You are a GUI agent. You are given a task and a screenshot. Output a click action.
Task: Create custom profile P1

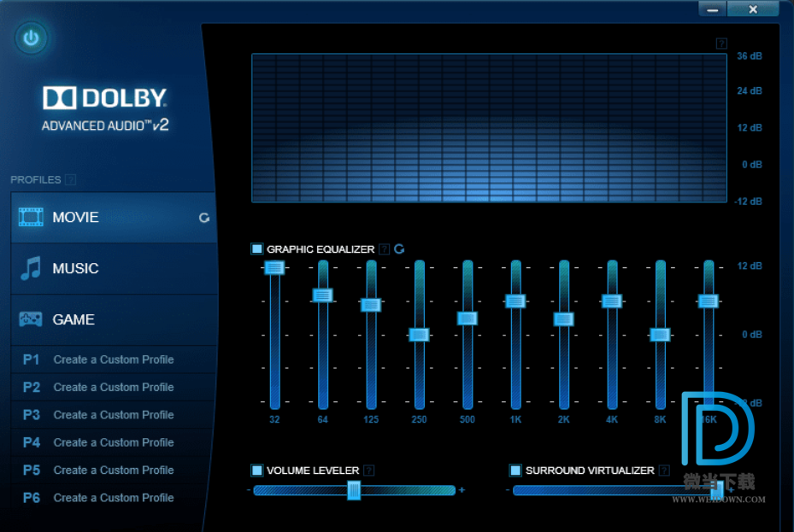point(115,360)
